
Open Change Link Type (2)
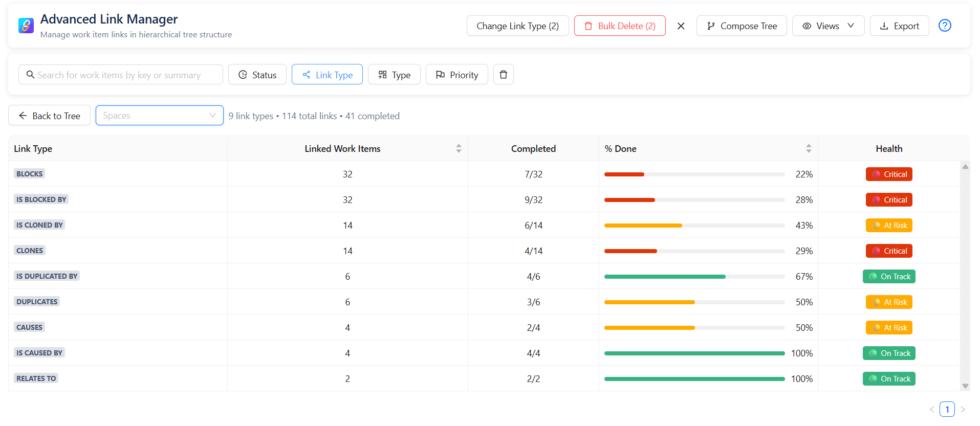pyautogui.click(x=517, y=26)
